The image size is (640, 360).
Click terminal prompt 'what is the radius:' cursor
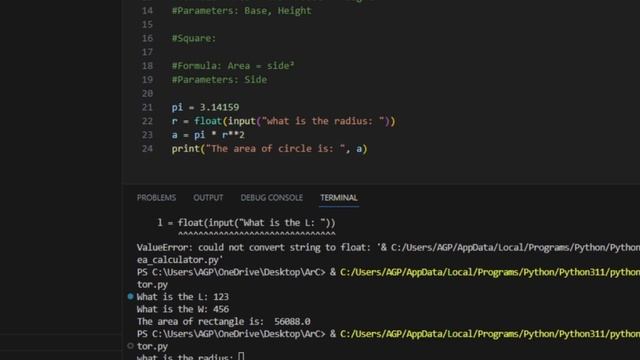pos(241,356)
